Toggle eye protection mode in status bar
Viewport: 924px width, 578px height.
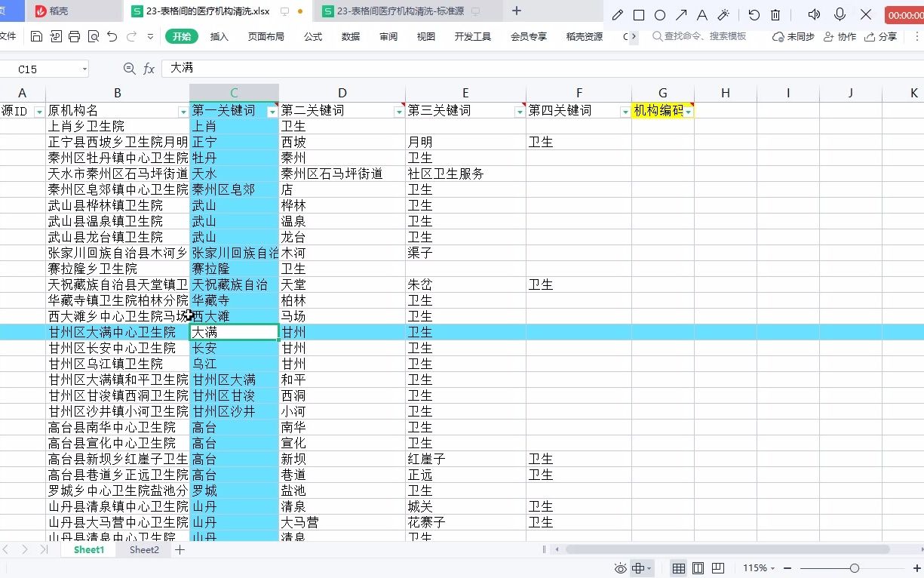point(621,567)
